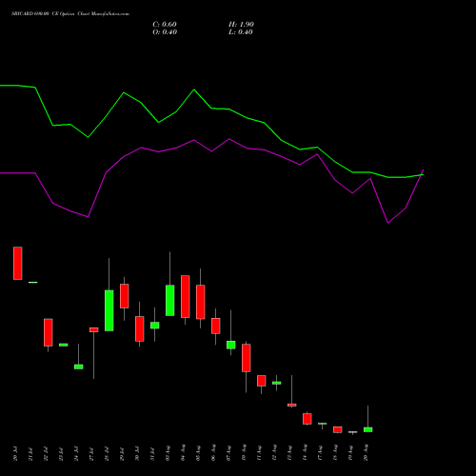Click the low value L: 0.40
Screen dimensions: 476x476
[241, 32]
